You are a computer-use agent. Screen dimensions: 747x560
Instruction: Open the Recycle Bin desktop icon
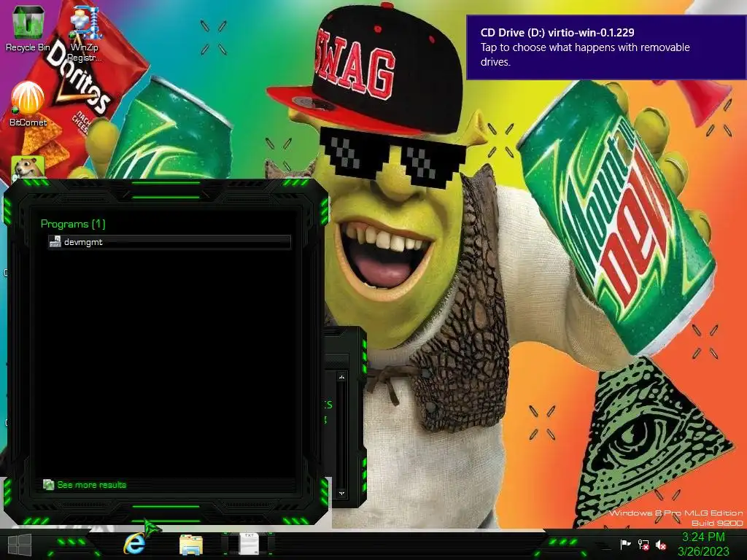(x=28, y=28)
